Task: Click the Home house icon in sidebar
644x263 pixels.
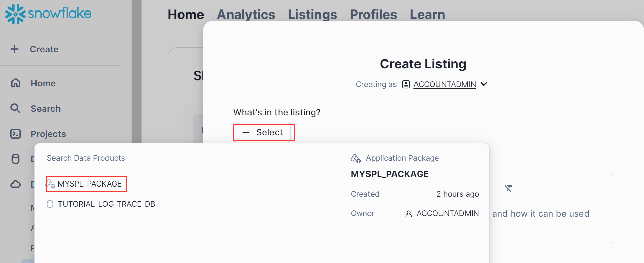Action: [x=16, y=83]
